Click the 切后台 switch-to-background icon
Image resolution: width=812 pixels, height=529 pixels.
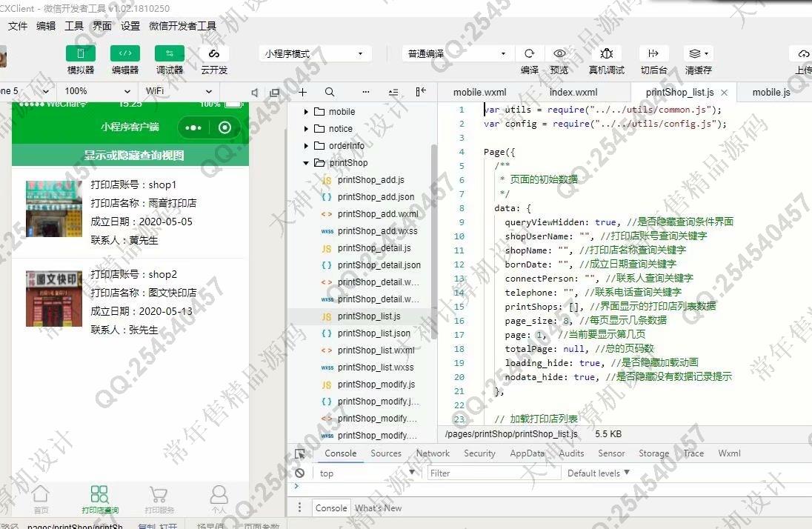pyautogui.click(x=653, y=53)
